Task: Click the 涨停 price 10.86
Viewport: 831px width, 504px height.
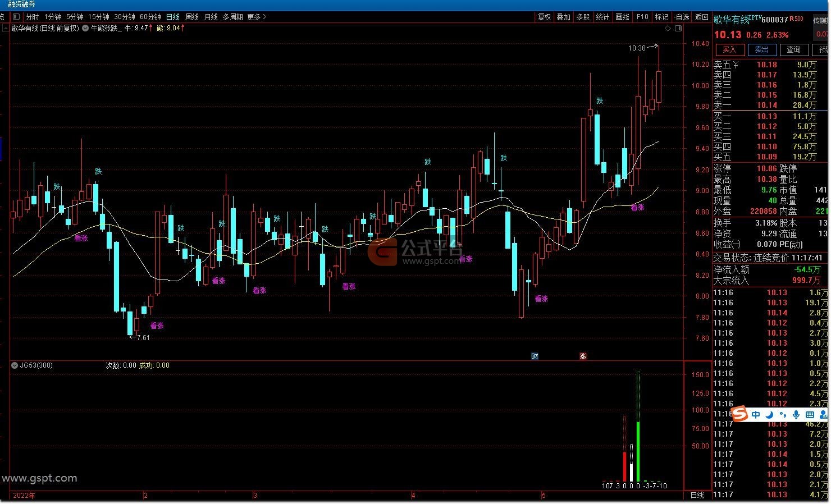Action: click(766, 168)
